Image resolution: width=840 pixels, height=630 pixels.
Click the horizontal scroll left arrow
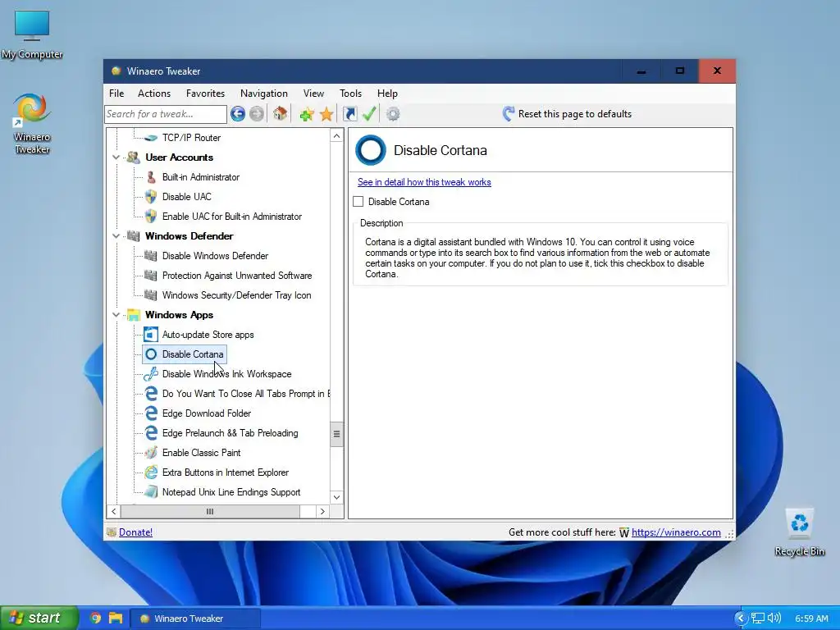click(113, 512)
